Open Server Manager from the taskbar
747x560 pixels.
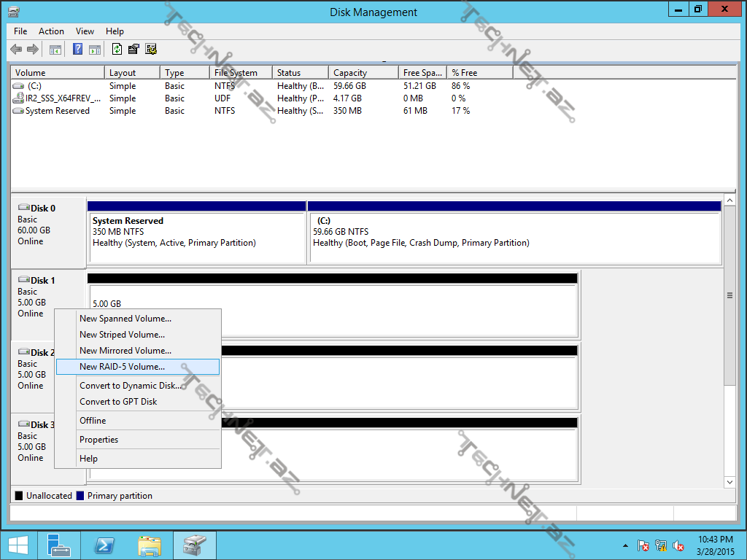pos(59,545)
